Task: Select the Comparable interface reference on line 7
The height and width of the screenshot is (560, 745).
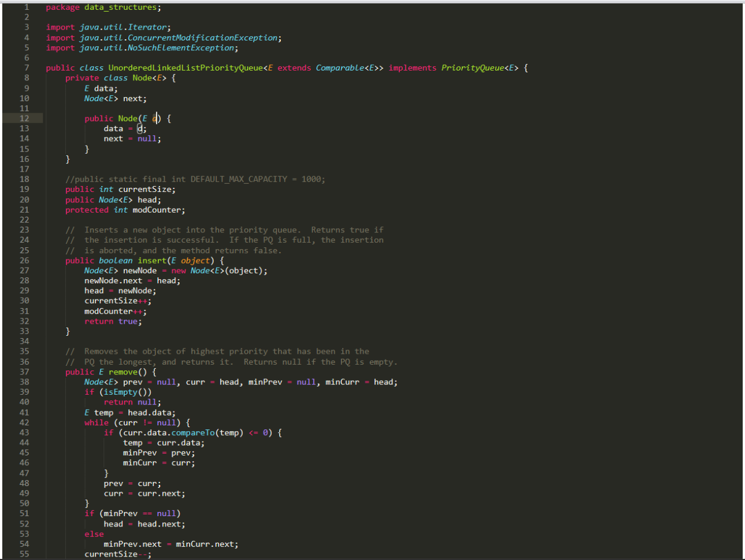Action: [x=339, y=68]
